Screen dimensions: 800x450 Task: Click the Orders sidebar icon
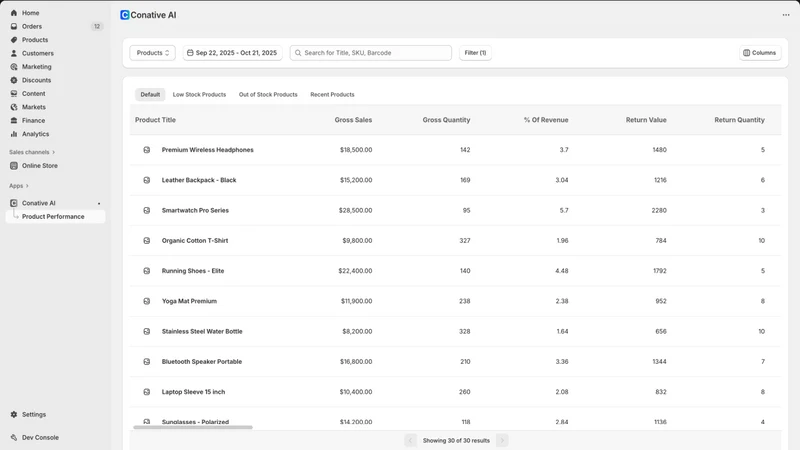pos(14,27)
